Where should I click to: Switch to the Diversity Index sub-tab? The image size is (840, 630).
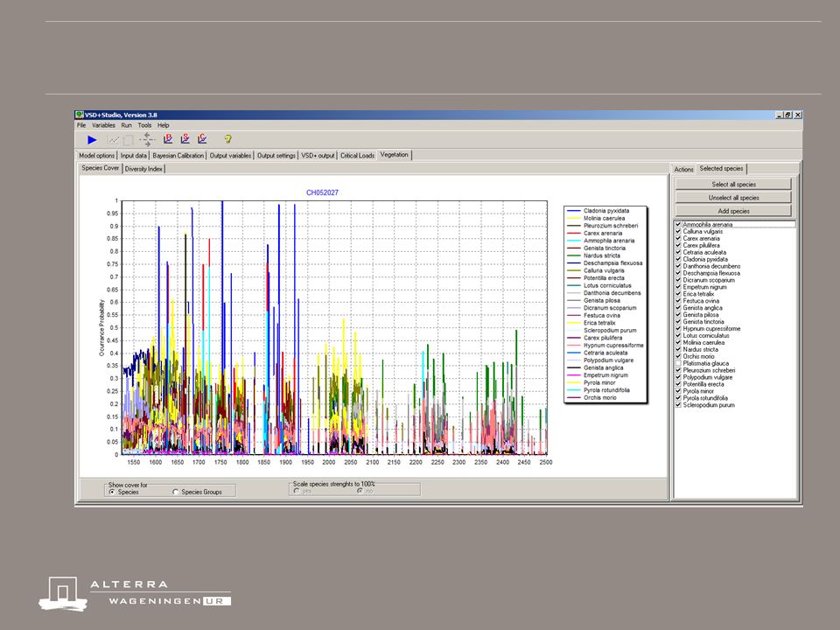pyautogui.click(x=143, y=169)
